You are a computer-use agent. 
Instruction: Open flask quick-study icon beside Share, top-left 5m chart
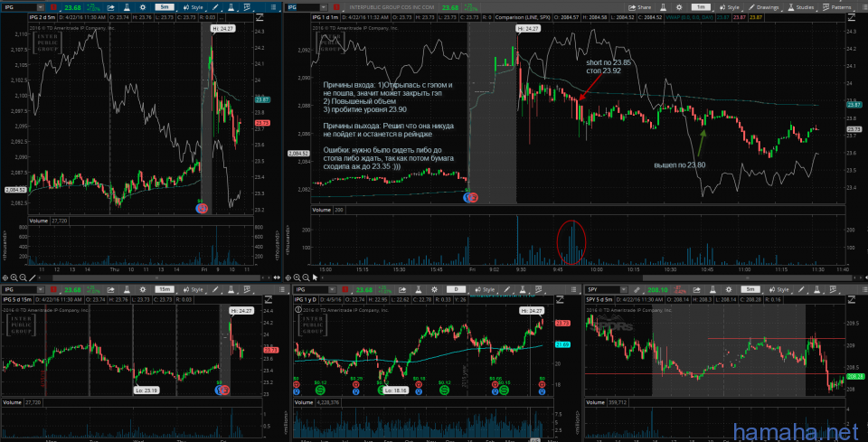tap(127, 8)
